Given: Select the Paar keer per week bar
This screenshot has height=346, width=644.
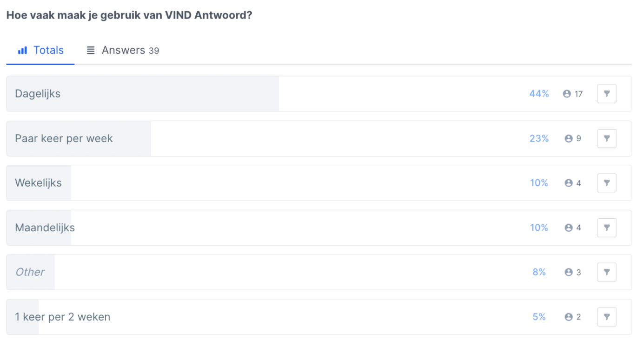Looking at the screenshot, I should pyautogui.click(x=319, y=138).
